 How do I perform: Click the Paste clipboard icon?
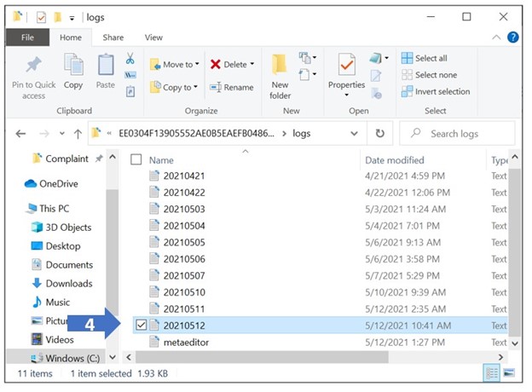point(106,68)
